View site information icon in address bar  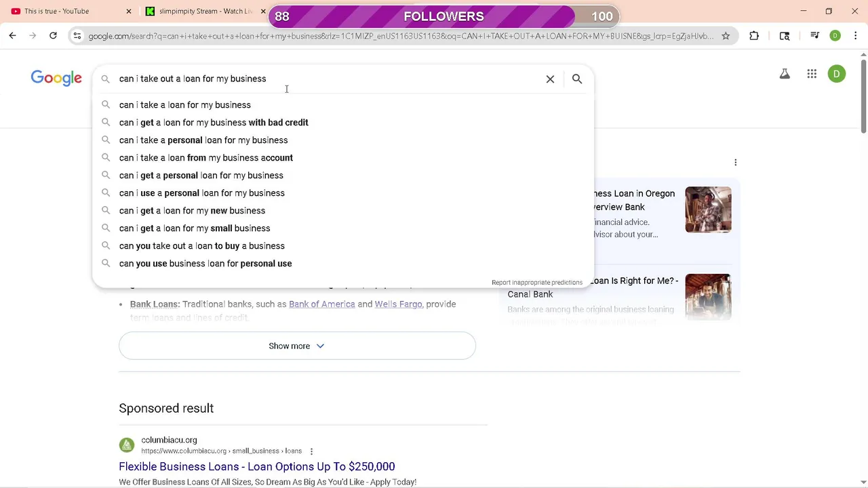point(77,36)
